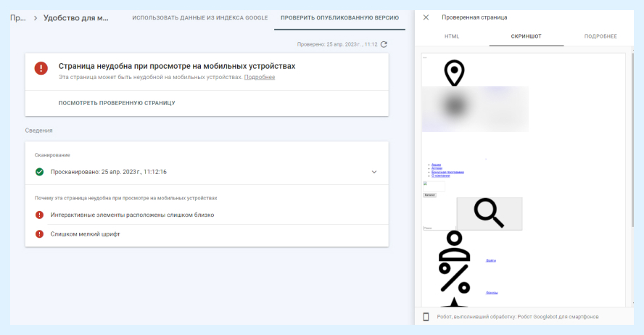644x335 pixels.
Task: Click the refresh icon next to test date
Action: point(384,44)
